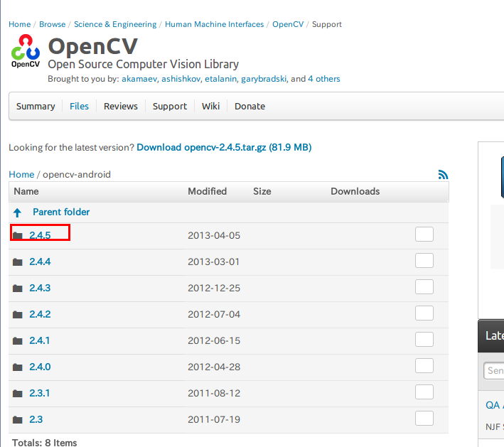Sort by the Modified column header
The width and height of the screenshot is (504, 447).
coord(208,192)
